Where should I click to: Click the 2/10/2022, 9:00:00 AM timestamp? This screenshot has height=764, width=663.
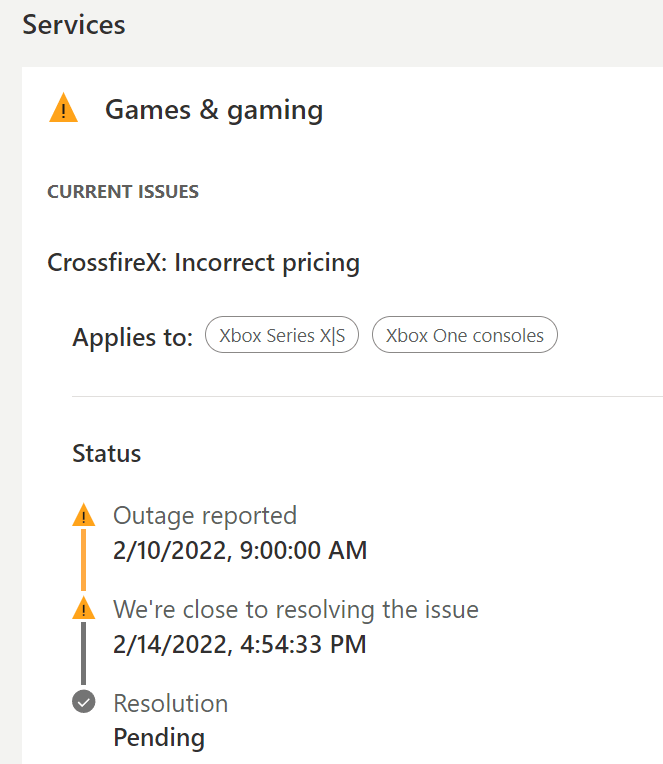tap(240, 550)
